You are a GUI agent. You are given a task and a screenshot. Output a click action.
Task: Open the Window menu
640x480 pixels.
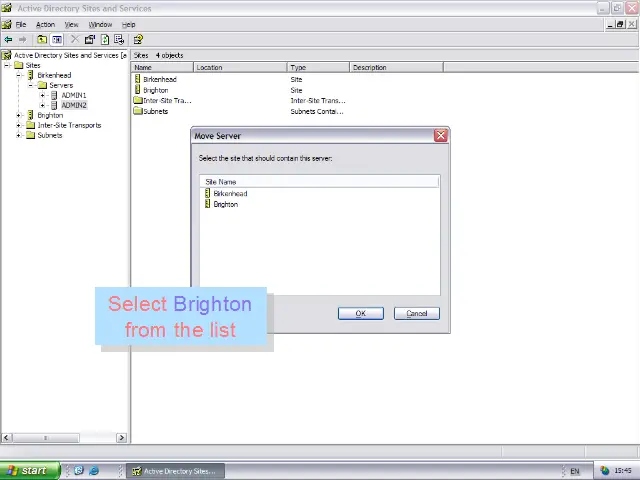coord(100,24)
